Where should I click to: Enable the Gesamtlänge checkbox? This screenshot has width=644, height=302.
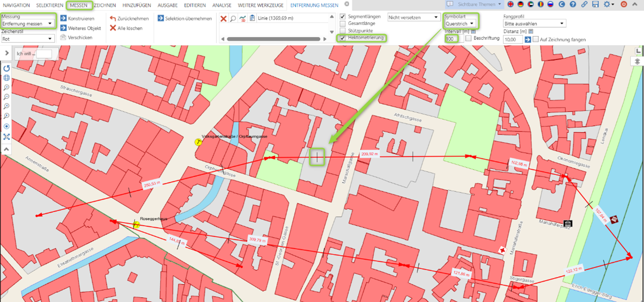pos(343,23)
